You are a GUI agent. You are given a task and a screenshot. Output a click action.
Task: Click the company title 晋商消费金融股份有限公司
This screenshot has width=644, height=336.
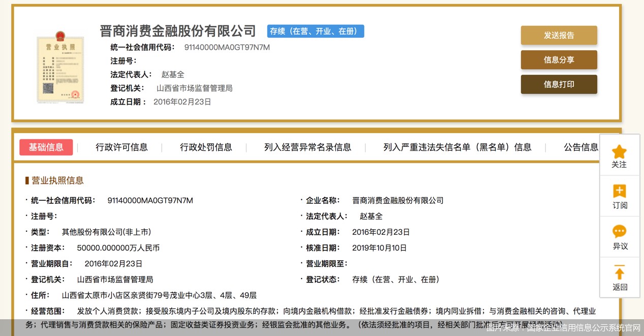[178, 31]
